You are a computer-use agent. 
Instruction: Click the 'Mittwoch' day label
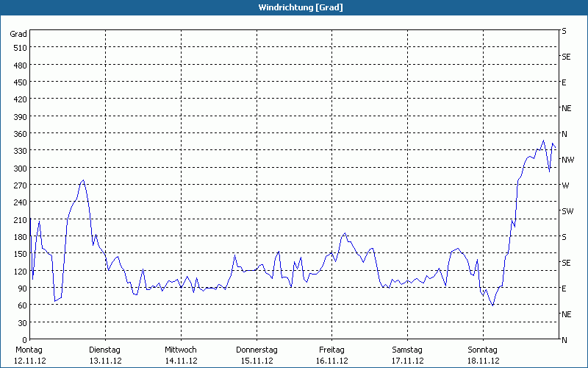[x=181, y=350]
